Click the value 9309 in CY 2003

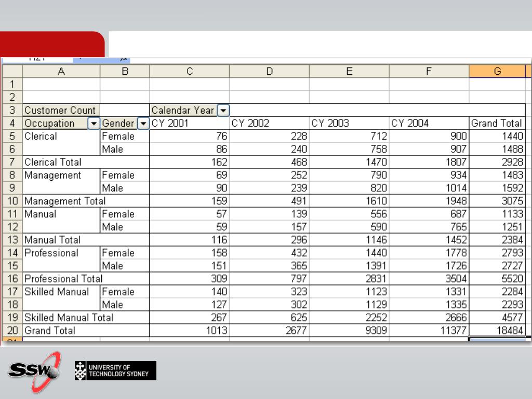349,330
